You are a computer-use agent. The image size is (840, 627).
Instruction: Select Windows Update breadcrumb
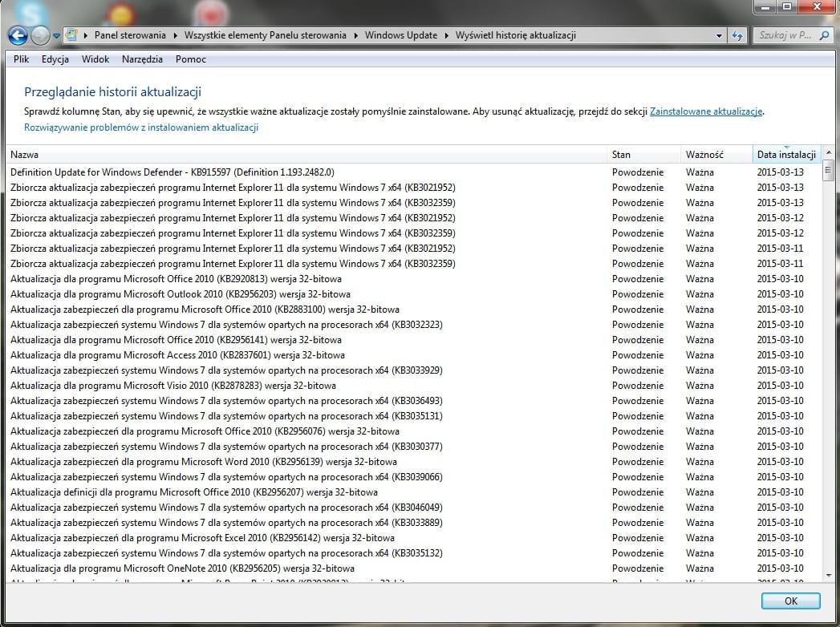pos(400,35)
